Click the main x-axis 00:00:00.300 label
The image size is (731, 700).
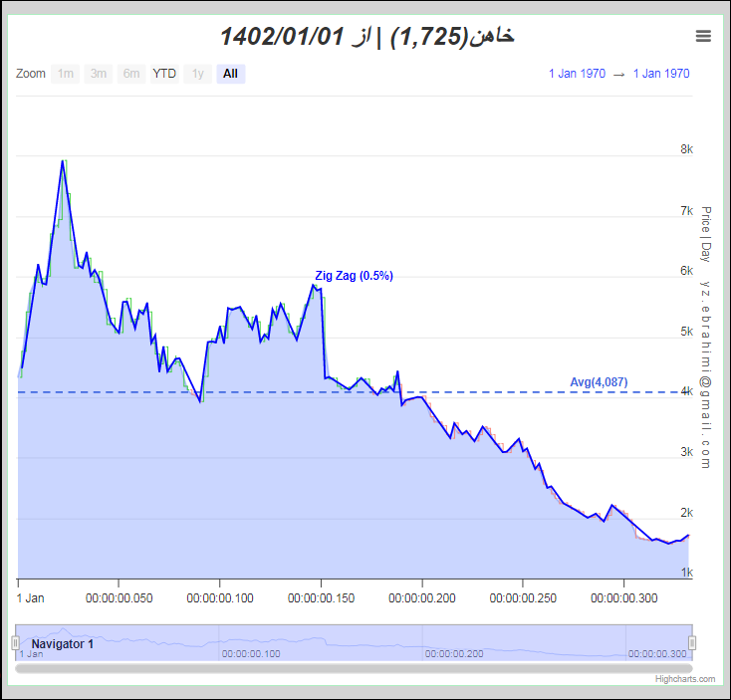pos(624,598)
